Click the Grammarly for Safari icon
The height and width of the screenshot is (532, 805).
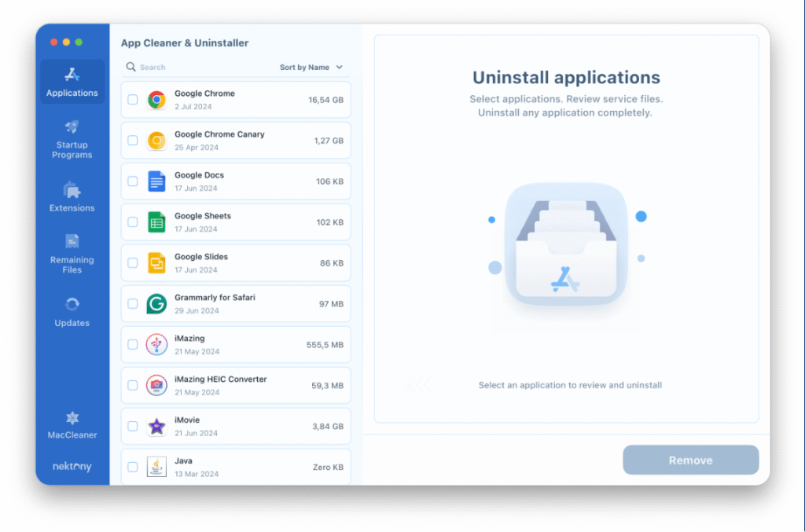pos(156,304)
